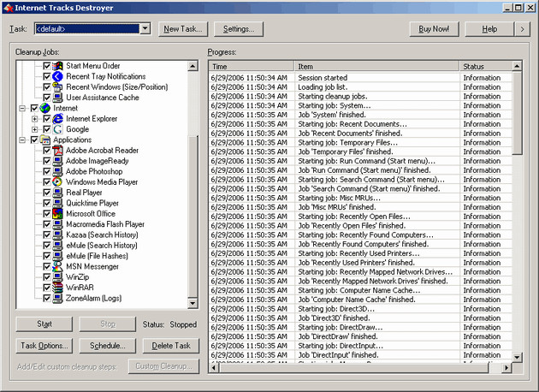The image size is (539, 392).
Task: Select the "Job 'Direct3D' finished." row
Action: click(360, 318)
